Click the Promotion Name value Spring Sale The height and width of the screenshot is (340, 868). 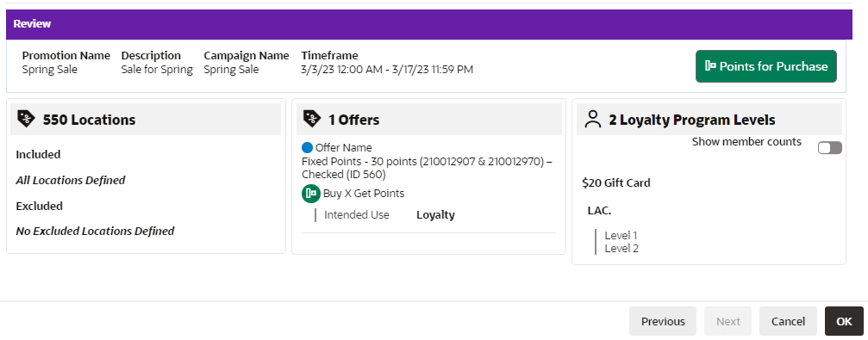point(50,70)
